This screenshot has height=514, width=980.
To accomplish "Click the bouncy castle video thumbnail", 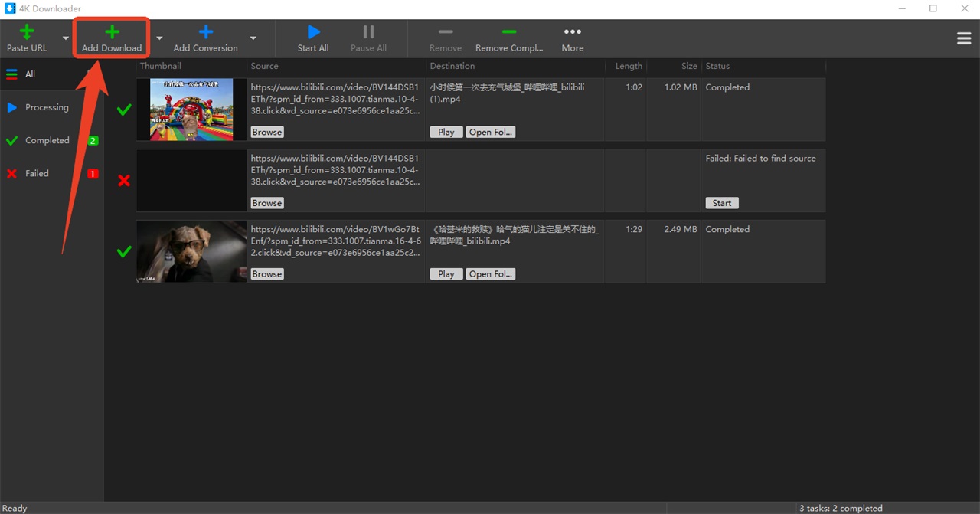I will point(191,110).
